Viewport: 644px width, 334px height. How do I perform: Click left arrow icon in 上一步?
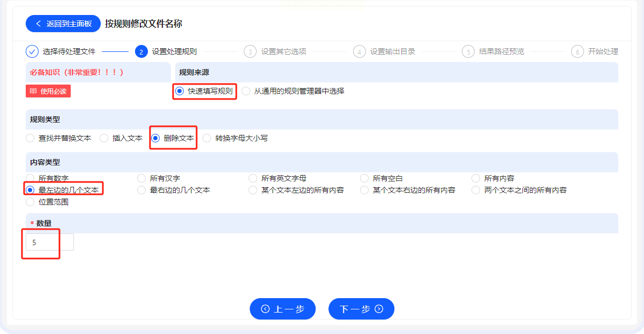pyautogui.click(x=265, y=309)
